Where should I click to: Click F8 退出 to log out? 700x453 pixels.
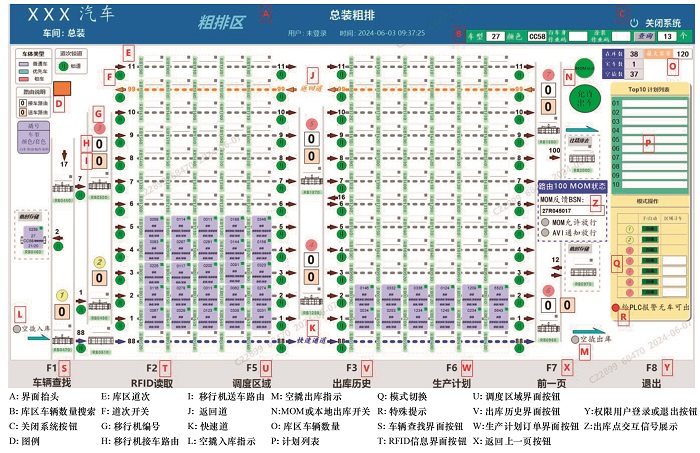(x=651, y=374)
